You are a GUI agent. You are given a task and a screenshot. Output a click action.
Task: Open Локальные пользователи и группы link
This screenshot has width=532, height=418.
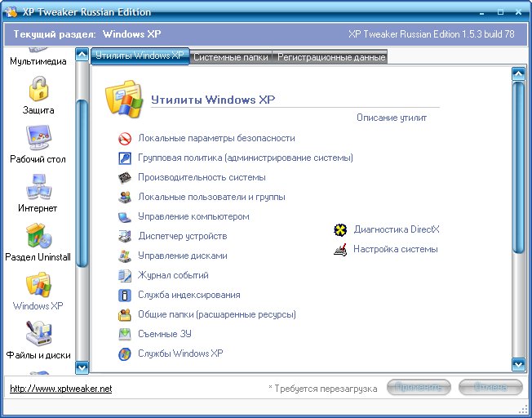(211, 197)
